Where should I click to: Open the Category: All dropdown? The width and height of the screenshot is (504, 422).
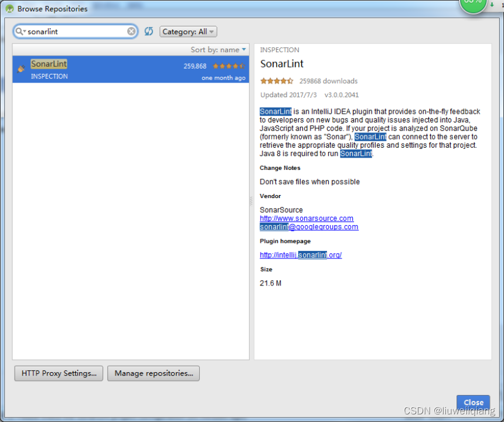[188, 32]
